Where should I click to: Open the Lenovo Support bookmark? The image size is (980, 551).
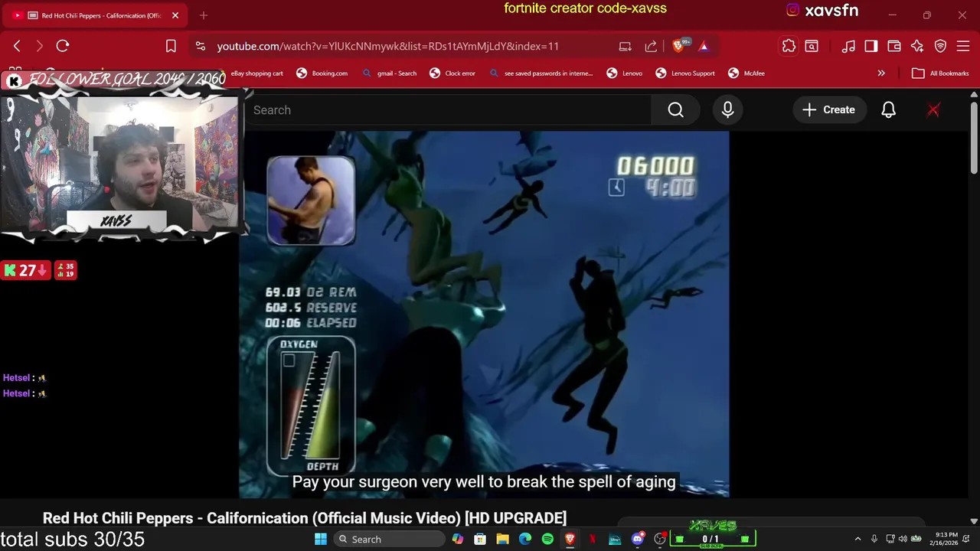click(684, 73)
